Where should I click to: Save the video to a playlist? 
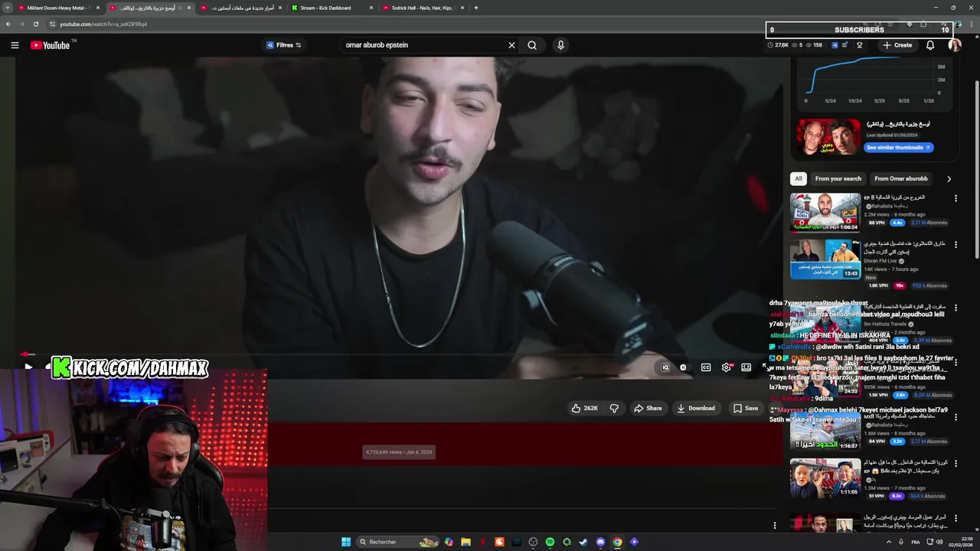(746, 409)
